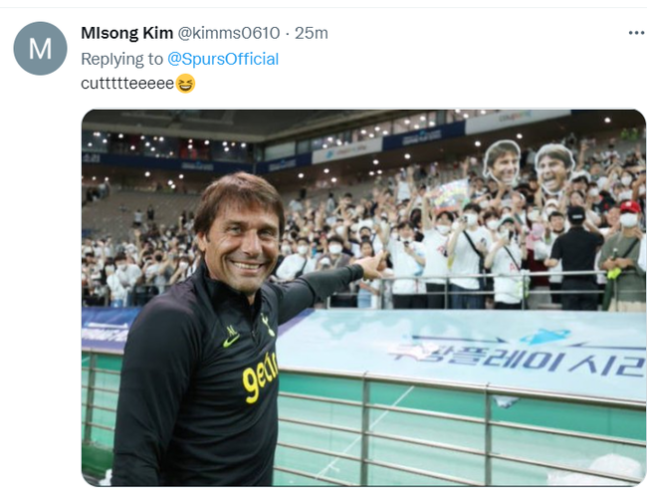Click the 25m timestamp to open the tweet

click(311, 33)
